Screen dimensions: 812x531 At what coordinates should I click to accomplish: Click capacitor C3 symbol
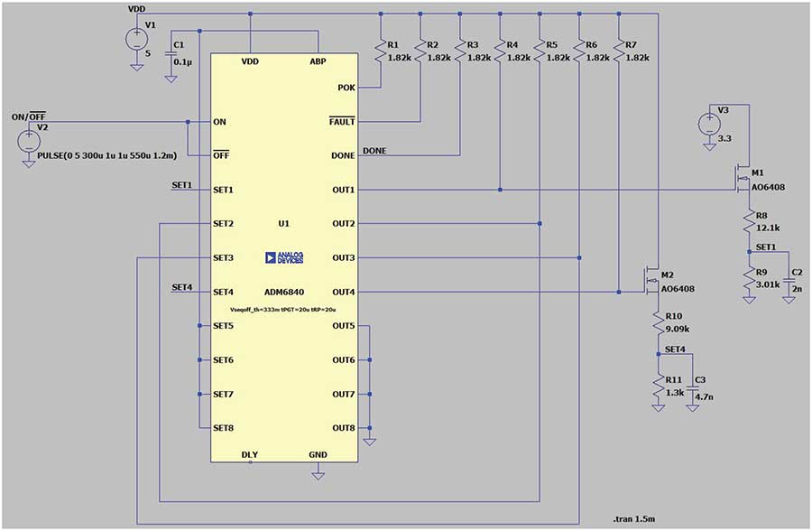(692, 388)
